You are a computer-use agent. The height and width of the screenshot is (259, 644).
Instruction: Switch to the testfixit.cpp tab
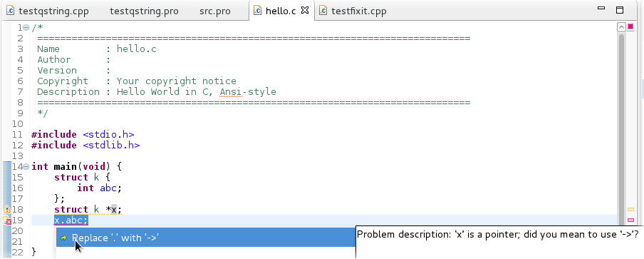358,11
